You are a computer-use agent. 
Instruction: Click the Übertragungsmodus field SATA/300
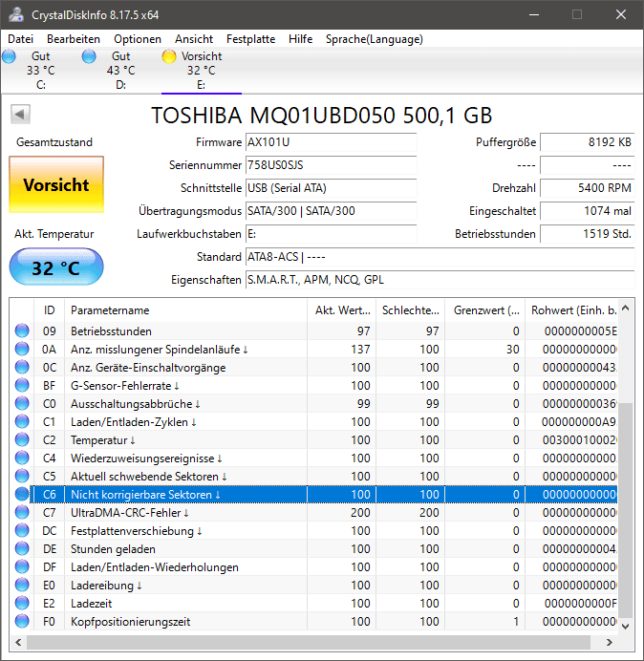(x=331, y=211)
